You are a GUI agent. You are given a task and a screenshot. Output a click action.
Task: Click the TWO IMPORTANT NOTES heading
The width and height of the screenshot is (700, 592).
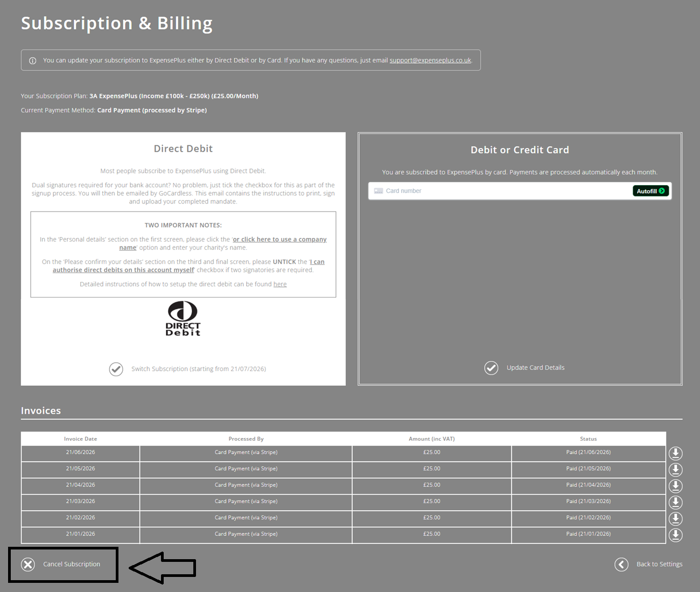(183, 225)
